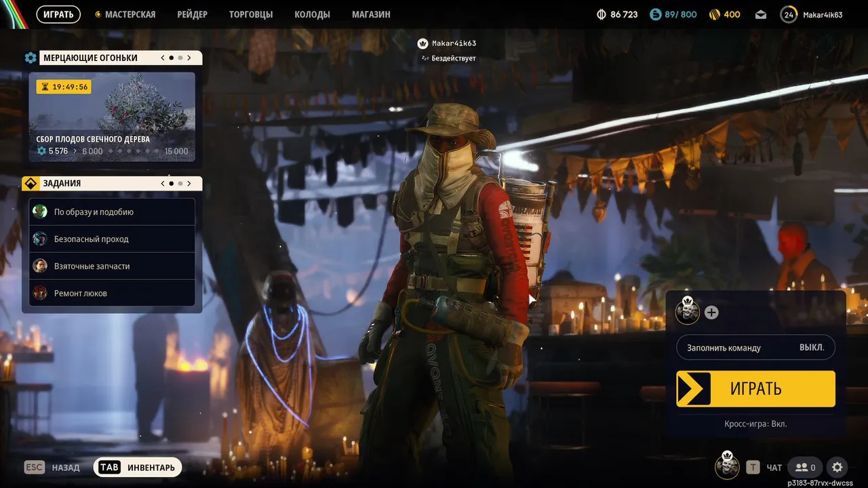This screenshot has height=488, width=868.
Task: Click the player avatar in bottom bar
Action: click(728, 466)
